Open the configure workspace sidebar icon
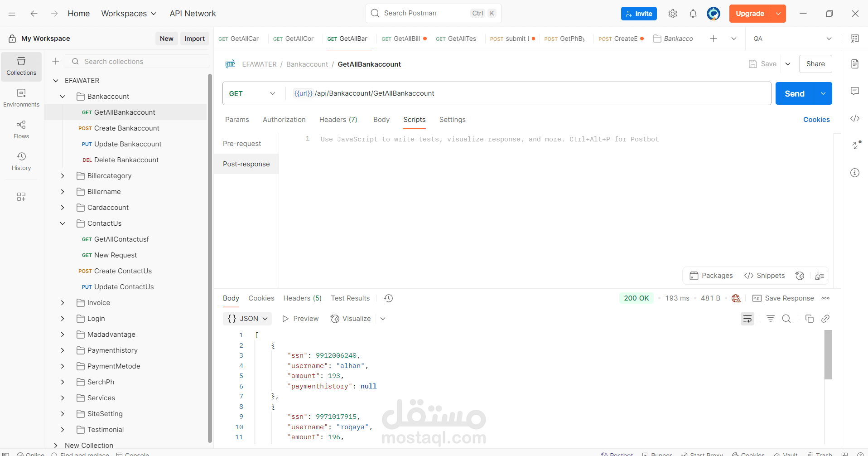868x456 pixels. [21, 197]
